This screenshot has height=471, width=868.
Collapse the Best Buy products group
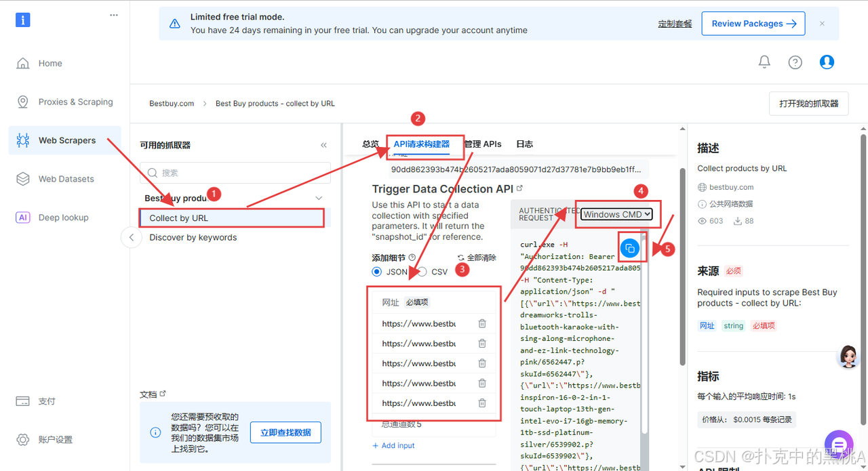point(319,198)
